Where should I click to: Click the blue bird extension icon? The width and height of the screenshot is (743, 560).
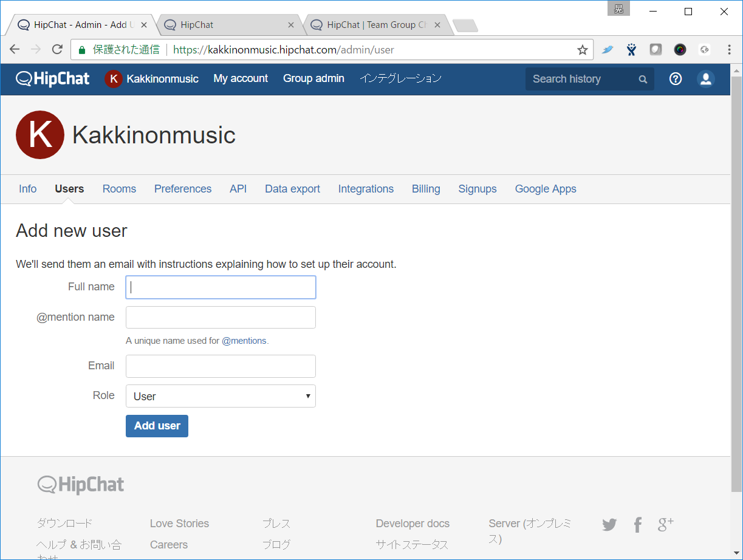(608, 50)
